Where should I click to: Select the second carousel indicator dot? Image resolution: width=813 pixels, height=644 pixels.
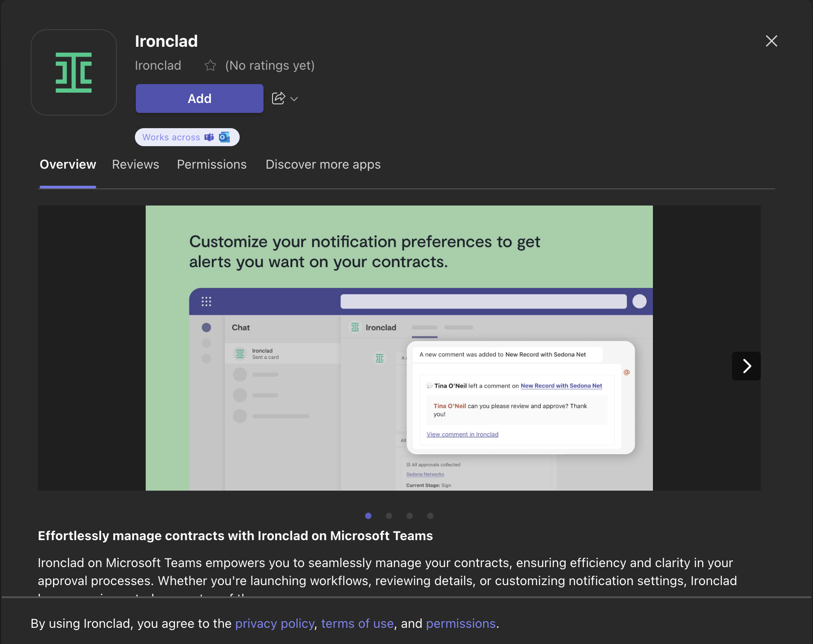[389, 516]
